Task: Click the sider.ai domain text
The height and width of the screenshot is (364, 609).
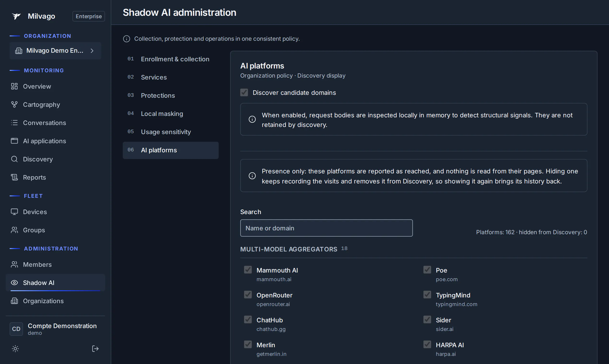Action: click(x=445, y=329)
